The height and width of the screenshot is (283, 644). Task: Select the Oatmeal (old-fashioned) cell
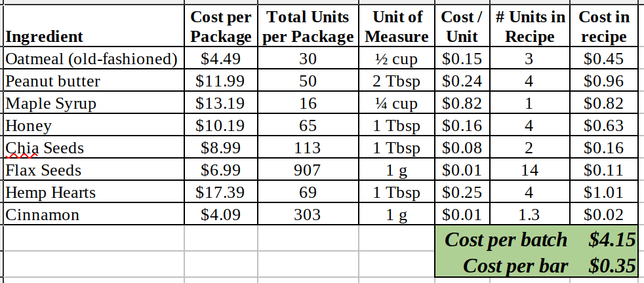coord(94,58)
